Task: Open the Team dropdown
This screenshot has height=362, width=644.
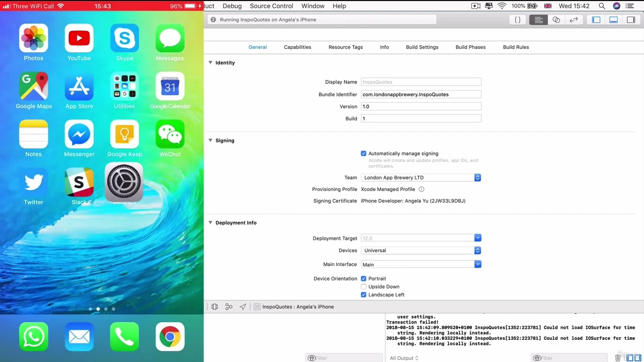Action: (x=421, y=177)
